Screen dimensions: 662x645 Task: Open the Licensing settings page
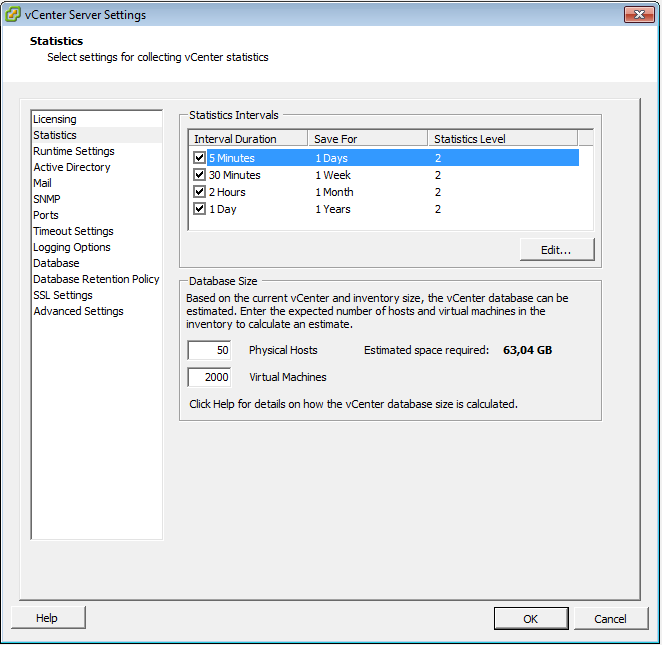[55, 119]
